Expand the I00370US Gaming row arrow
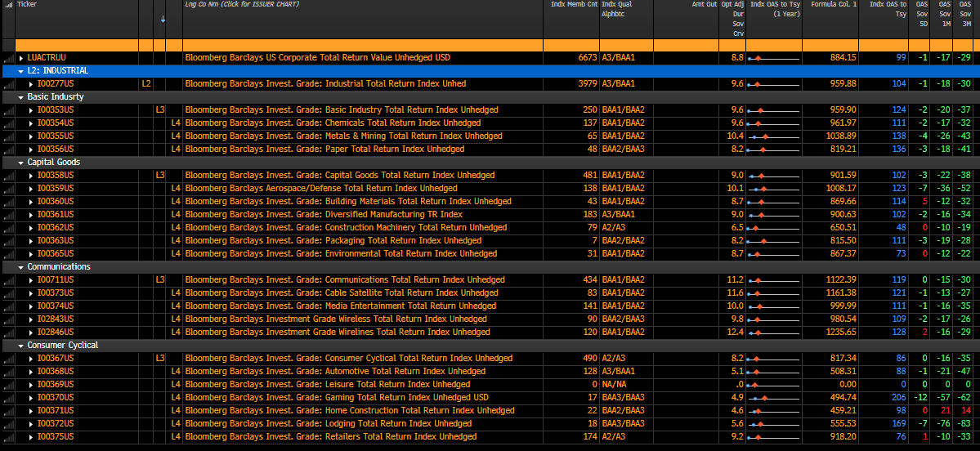The width and height of the screenshot is (980, 451). [x=32, y=398]
